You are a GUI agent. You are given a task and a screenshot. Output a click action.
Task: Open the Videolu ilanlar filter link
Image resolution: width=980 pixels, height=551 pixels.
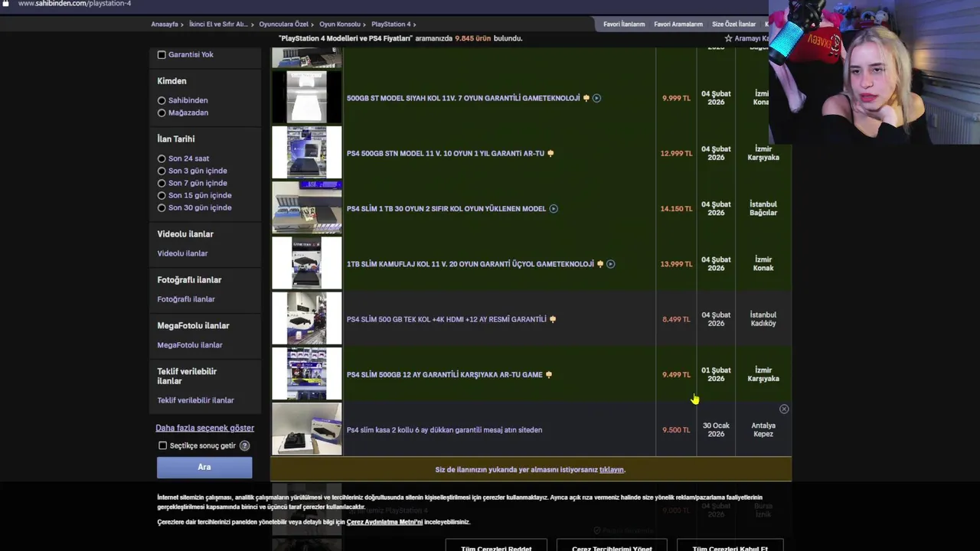tap(182, 253)
